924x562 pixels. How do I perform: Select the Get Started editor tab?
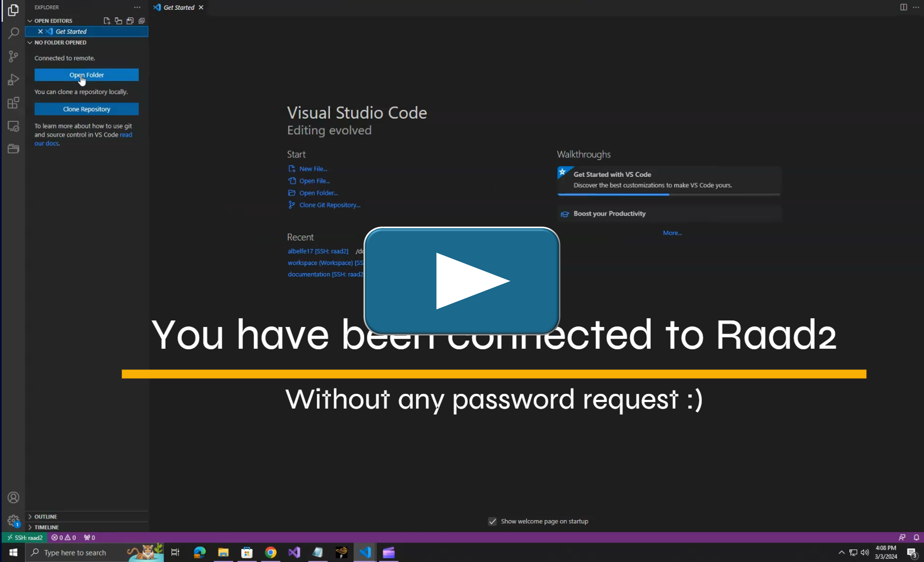(x=179, y=7)
